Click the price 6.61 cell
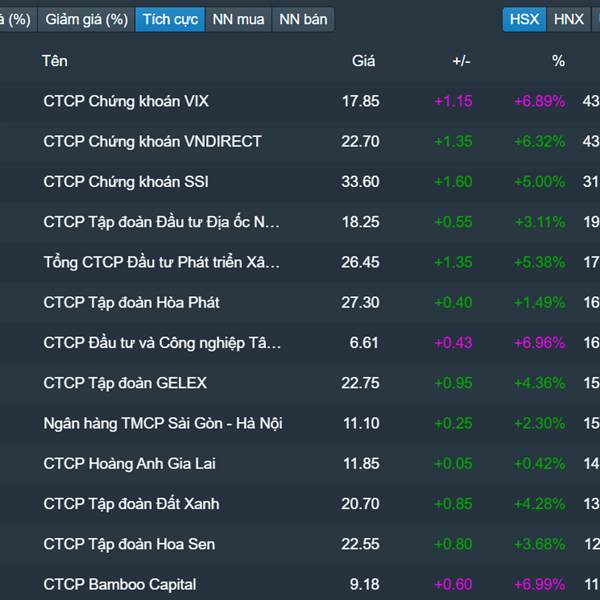The width and height of the screenshot is (600, 600). point(364,343)
